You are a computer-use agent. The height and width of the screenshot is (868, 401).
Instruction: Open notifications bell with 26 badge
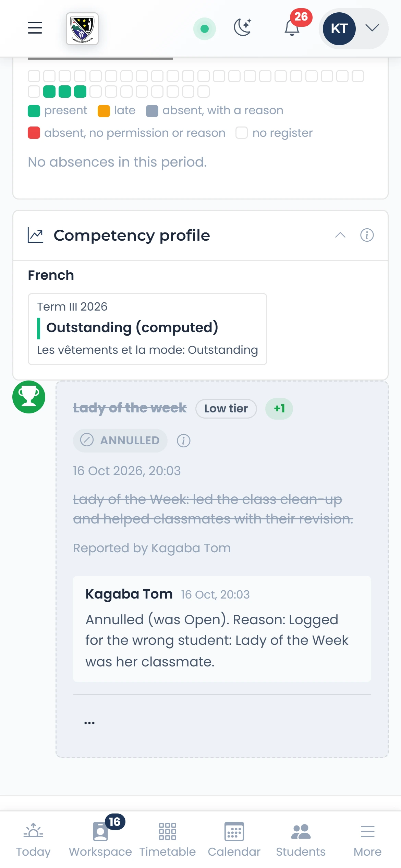click(x=292, y=27)
